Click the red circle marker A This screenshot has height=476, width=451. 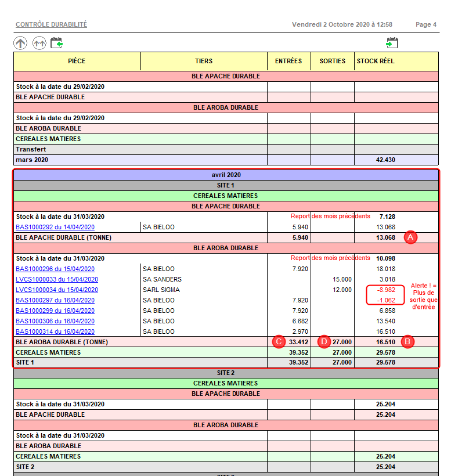point(411,237)
